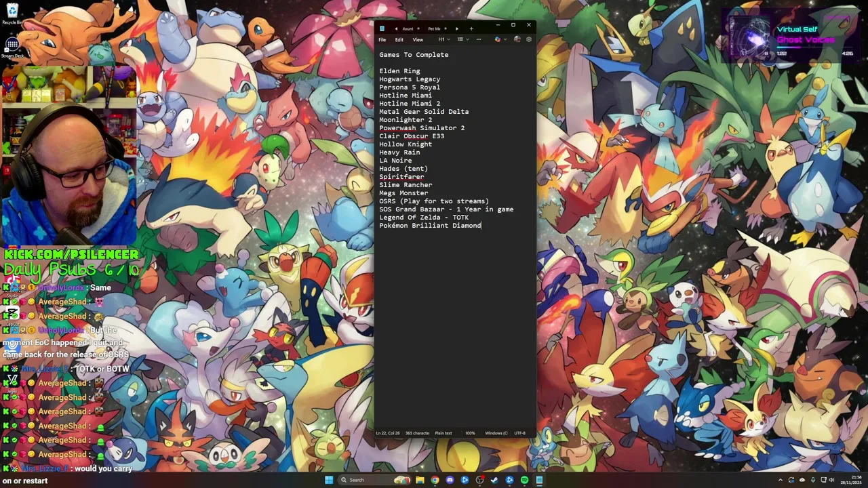Screen dimensions: 868x488
Task: Open the Recycle Bin desktop icon
Action: click(12, 14)
